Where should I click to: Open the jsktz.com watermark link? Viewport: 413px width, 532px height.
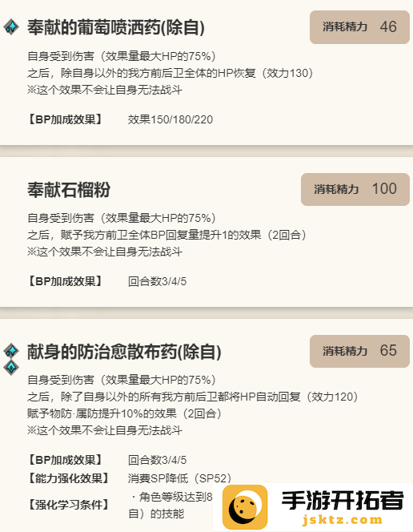point(343,520)
